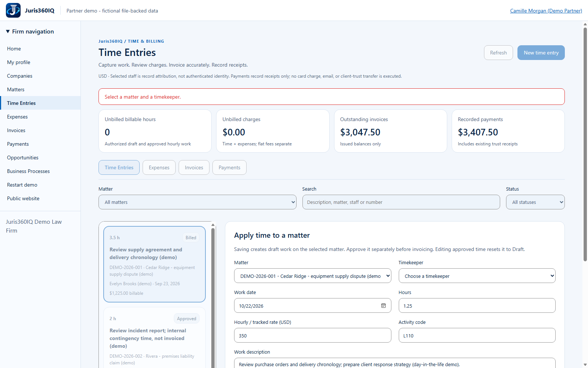The height and width of the screenshot is (368, 588).
Task: Open the All matters filter dropdown
Action: coord(197,202)
